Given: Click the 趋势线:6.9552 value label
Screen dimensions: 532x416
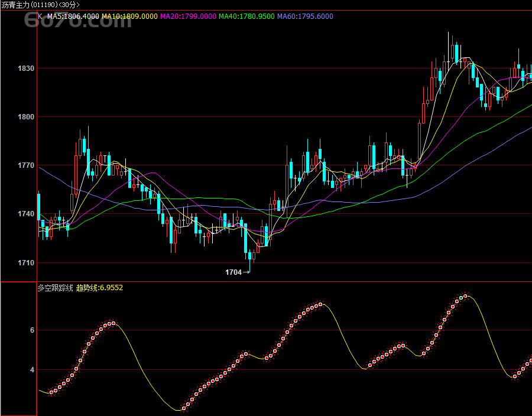Looking at the screenshot, I should (99, 288).
